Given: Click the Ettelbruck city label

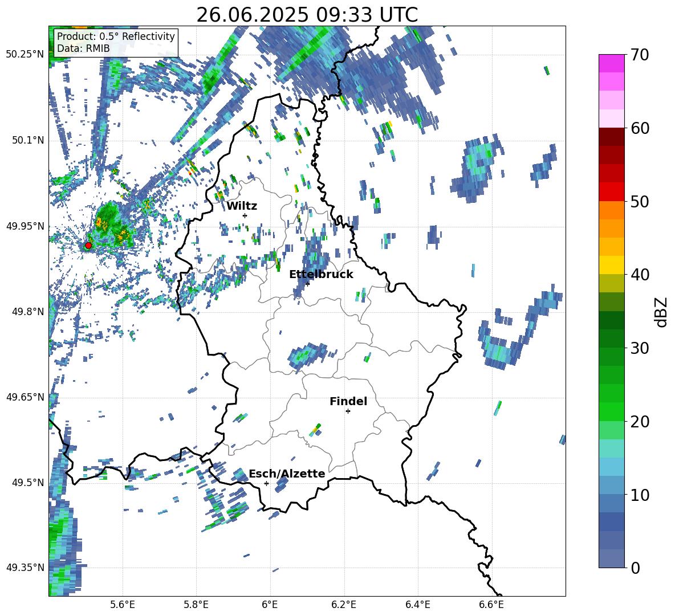Looking at the screenshot, I should tap(321, 275).
